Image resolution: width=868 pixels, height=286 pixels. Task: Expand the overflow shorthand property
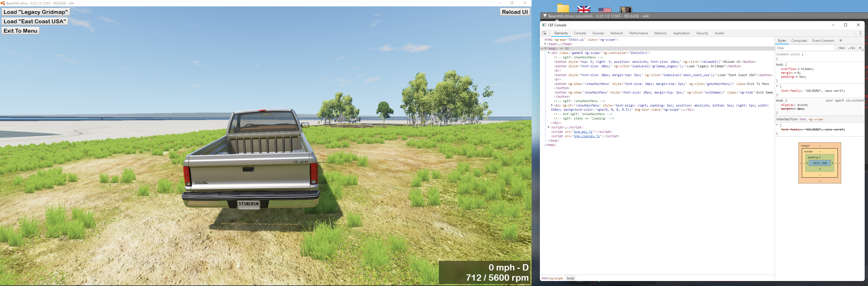(799, 69)
